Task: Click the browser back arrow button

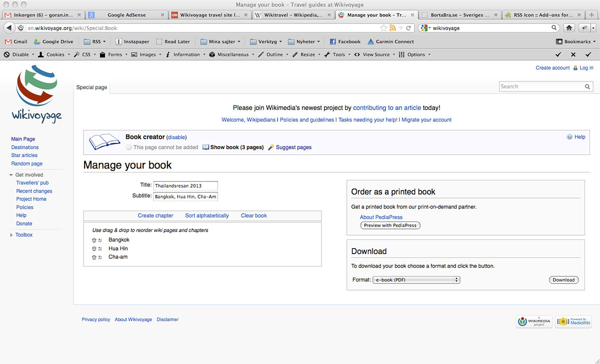Action: coord(9,28)
